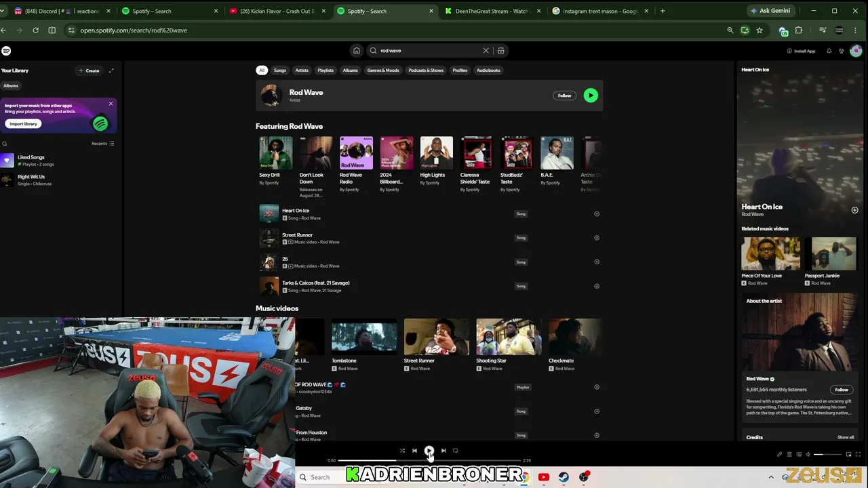Viewport: 868px width, 488px height.
Task: Open the Shooting Star music video
Action: 509,337
